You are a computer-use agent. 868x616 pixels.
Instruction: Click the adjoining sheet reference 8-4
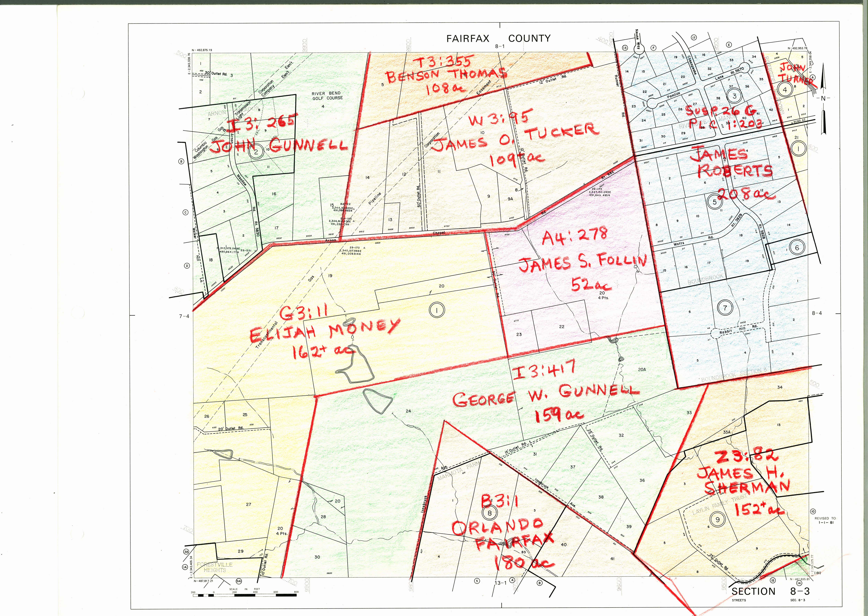(x=817, y=313)
